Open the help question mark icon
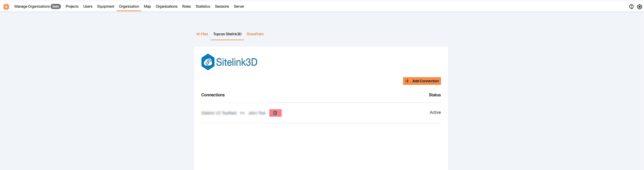The image size is (644, 170). (631, 7)
